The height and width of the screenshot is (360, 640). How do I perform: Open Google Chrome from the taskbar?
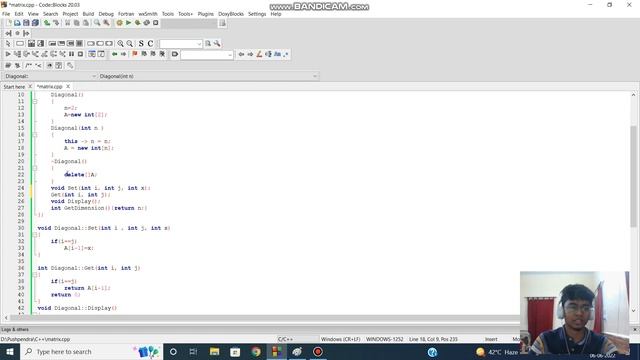(256, 351)
